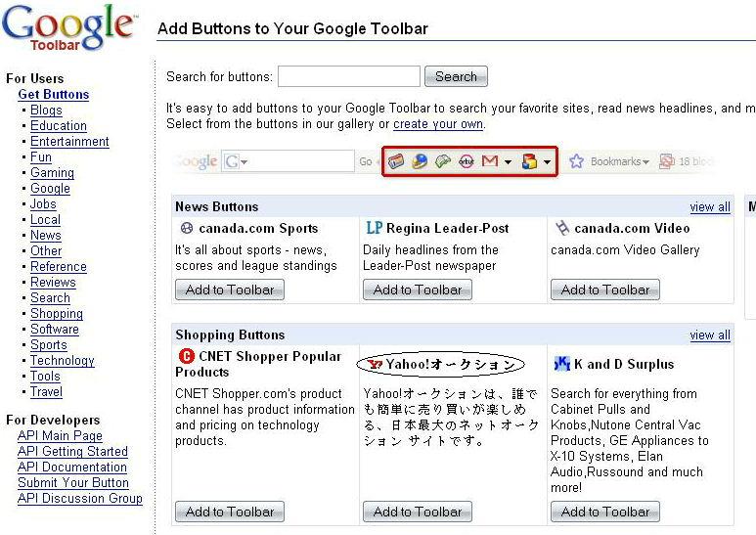Add canada.com Sports to Toolbar
This screenshot has width=756, height=535.
[x=230, y=290]
